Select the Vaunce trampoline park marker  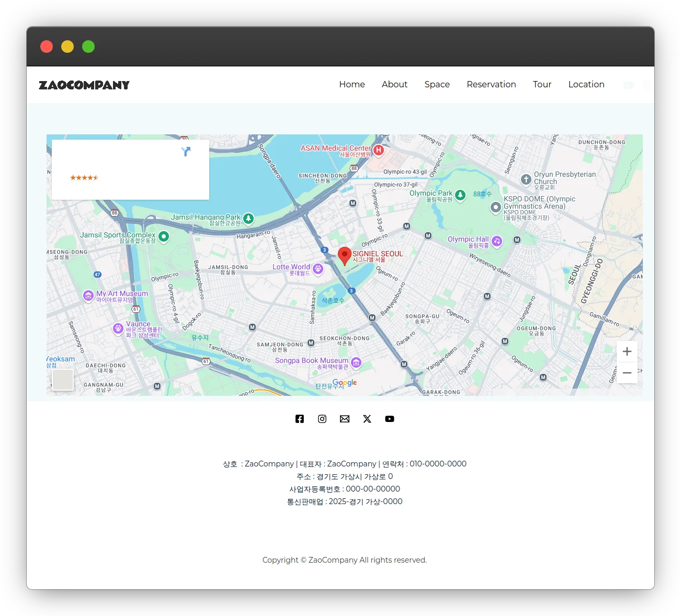click(118, 328)
